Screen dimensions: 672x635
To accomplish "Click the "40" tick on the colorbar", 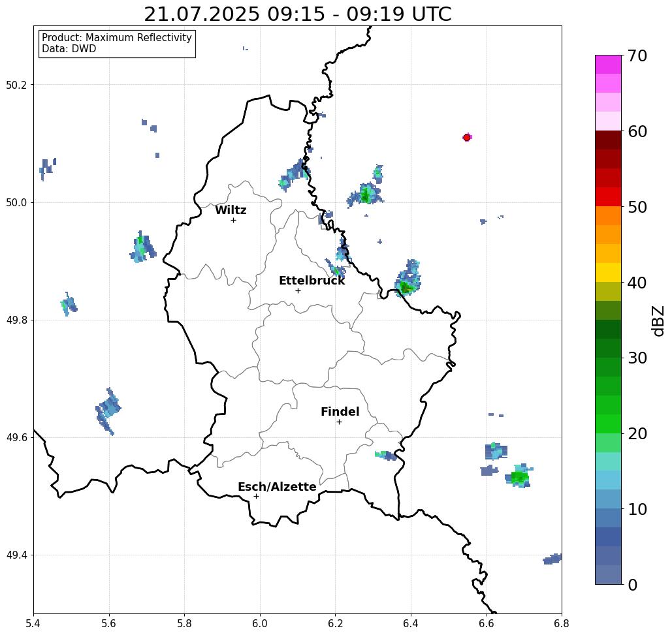I will [637, 283].
